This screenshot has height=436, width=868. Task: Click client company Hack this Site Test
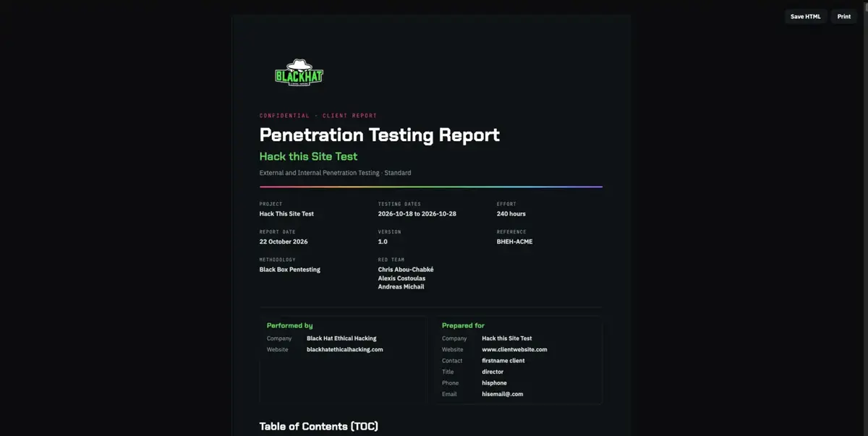click(x=506, y=338)
